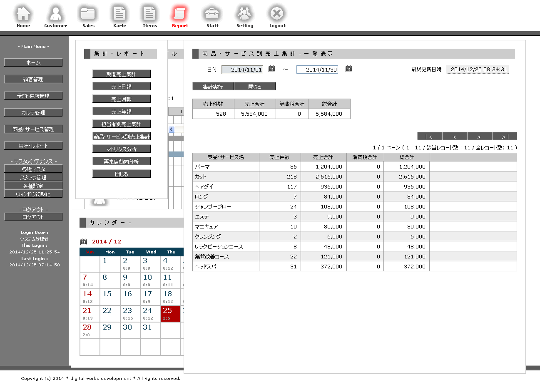Open end date calendar picker icon
This screenshot has width=540, height=392.
pyautogui.click(x=349, y=69)
